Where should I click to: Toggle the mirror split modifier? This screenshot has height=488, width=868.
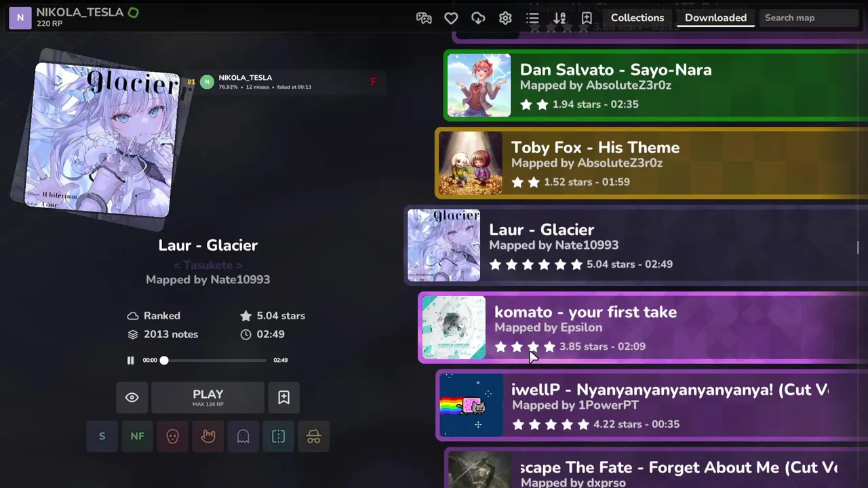pos(279,436)
